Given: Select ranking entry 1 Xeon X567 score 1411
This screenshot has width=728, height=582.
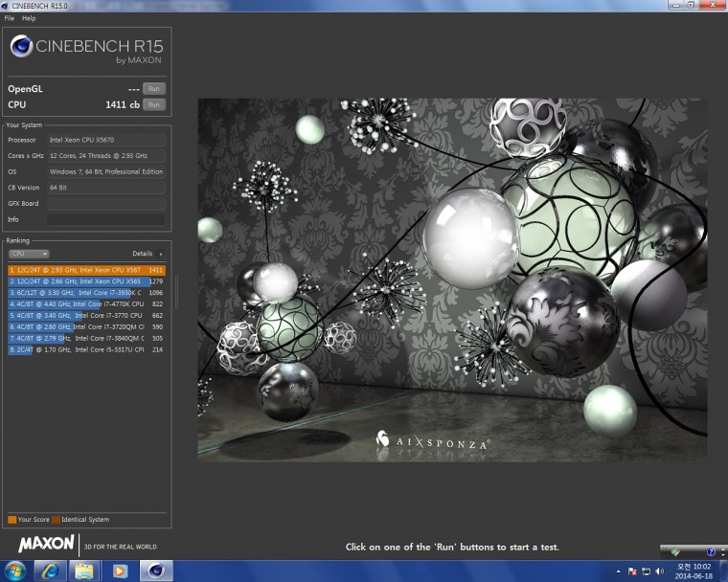Looking at the screenshot, I should 86,270.
